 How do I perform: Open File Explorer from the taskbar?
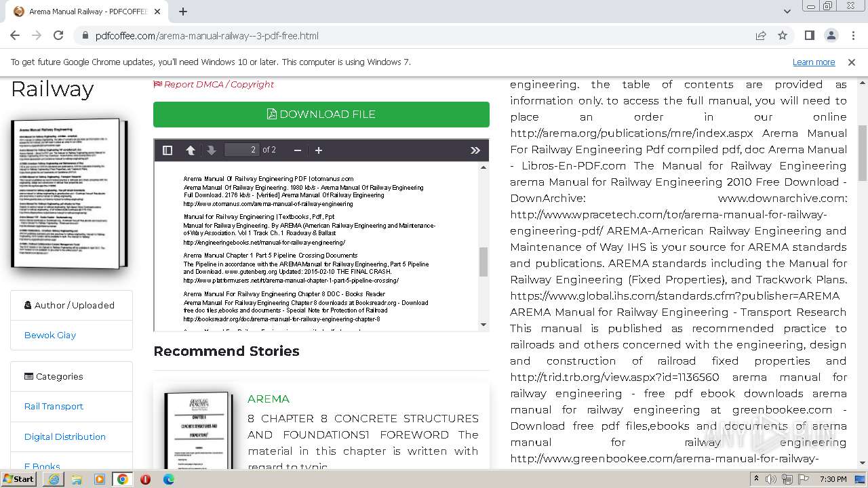tap(77, 479)
